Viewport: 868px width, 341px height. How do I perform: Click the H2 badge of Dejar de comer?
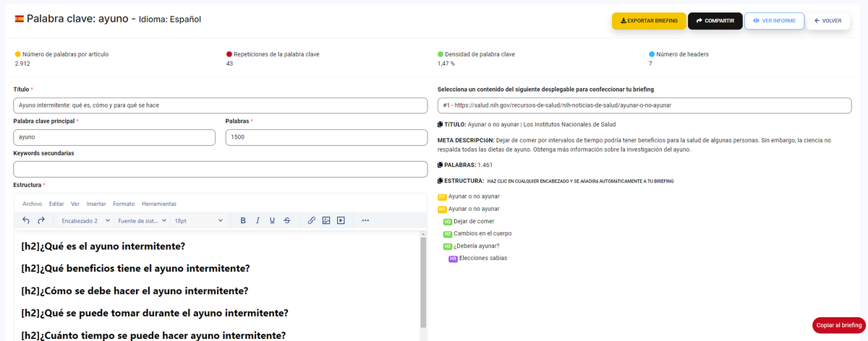click(448, 222)
